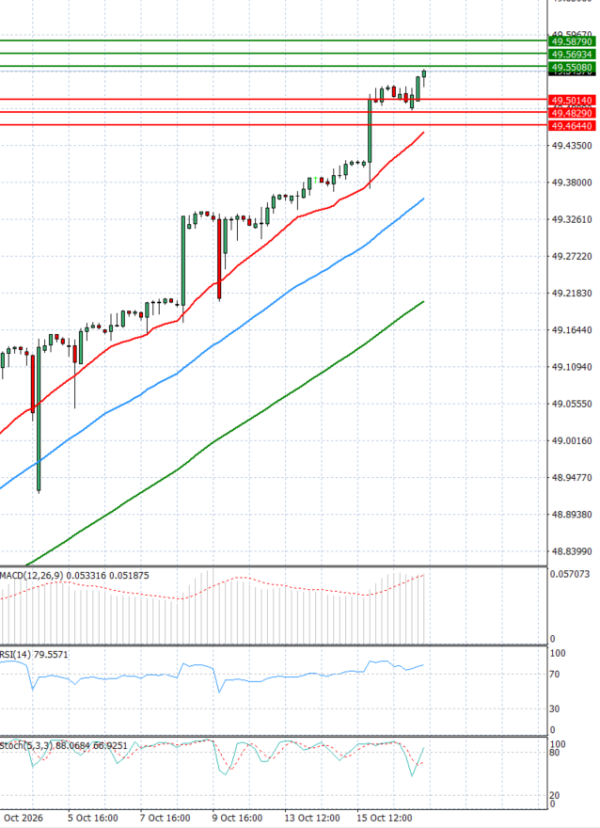Click the 15 Oct 12:00 time label
The width and height of the screenshot is (600, 828).
tap(385, 818)
